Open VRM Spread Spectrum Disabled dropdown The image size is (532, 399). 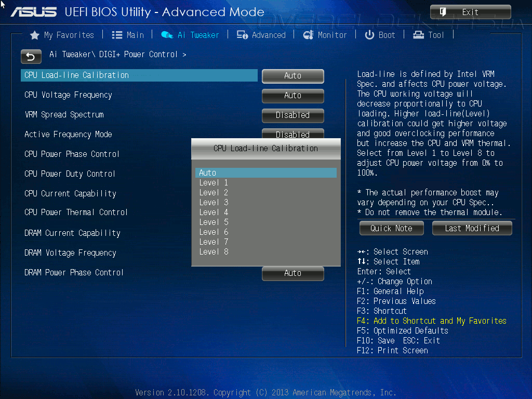(293, 115)
